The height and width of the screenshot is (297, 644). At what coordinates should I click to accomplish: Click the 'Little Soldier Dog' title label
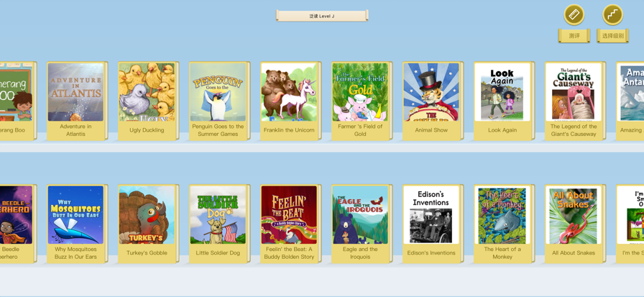click(x=218, y=253)
